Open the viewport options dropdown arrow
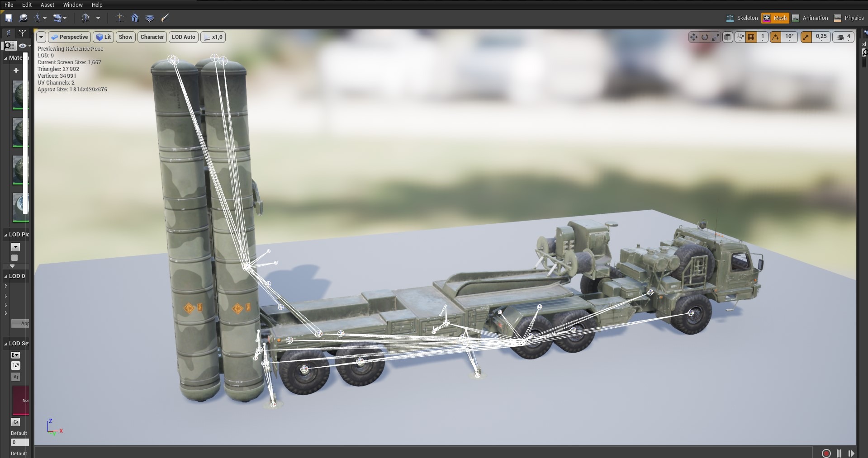Viewport: 868px width, 458px height. pos(41,37)
